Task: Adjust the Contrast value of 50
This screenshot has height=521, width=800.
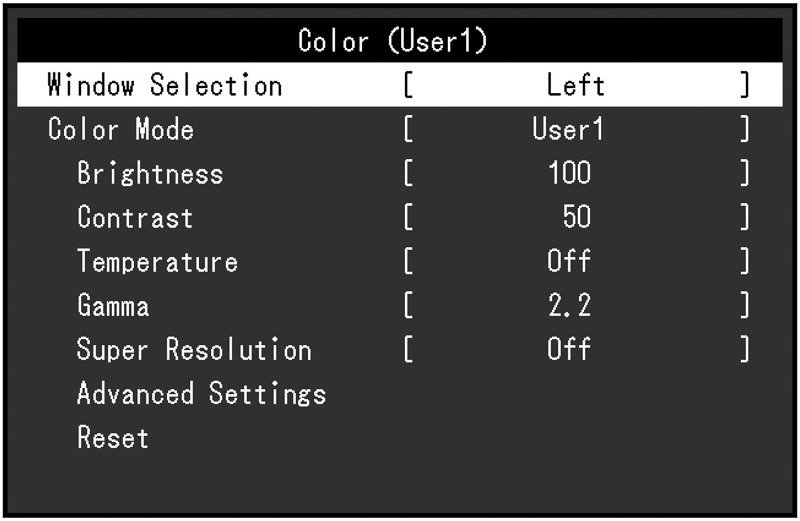Action: [577, 217]
